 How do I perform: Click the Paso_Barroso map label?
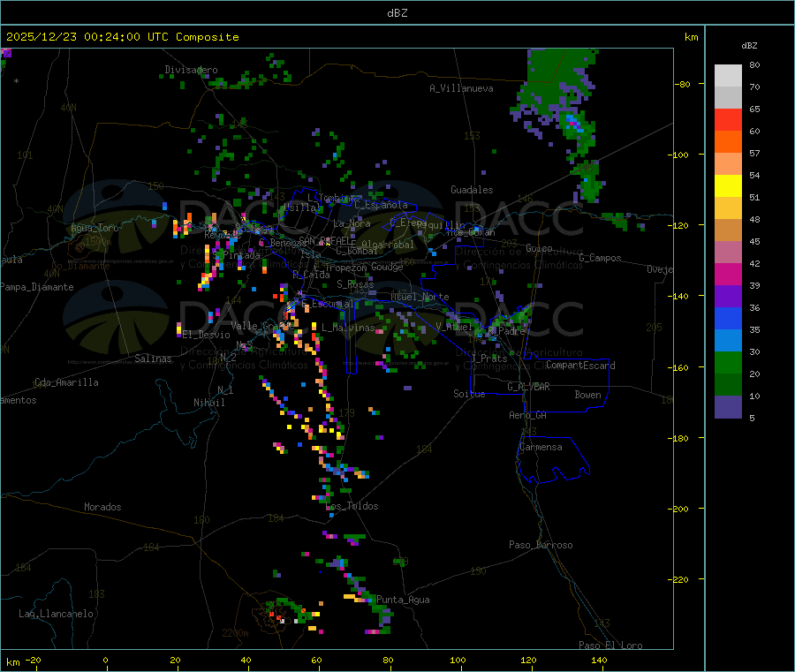click(541, 545)
